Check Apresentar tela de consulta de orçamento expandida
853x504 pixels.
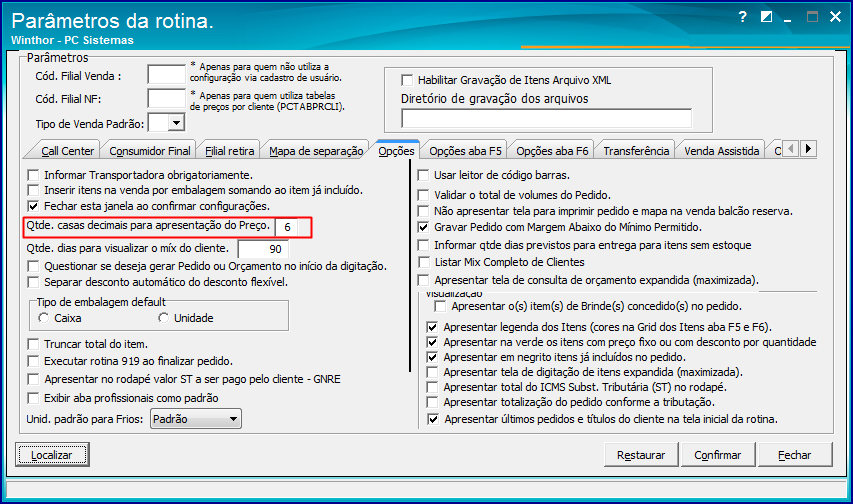[x=423, y=280]
